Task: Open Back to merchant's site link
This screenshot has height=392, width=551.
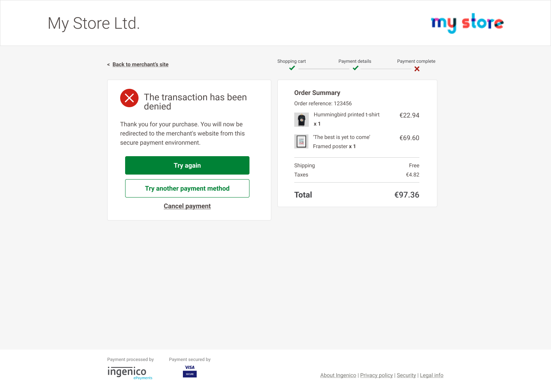Action: pyautogui.click(x=140, y=64)
